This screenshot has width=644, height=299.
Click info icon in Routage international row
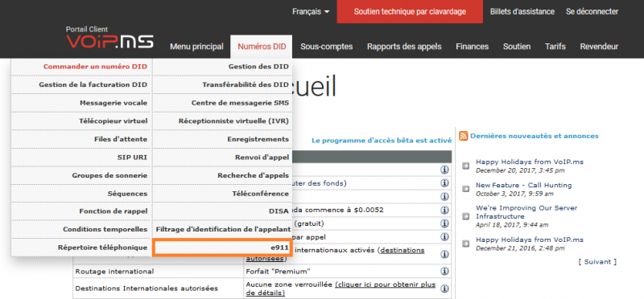[x=444, y=271]
